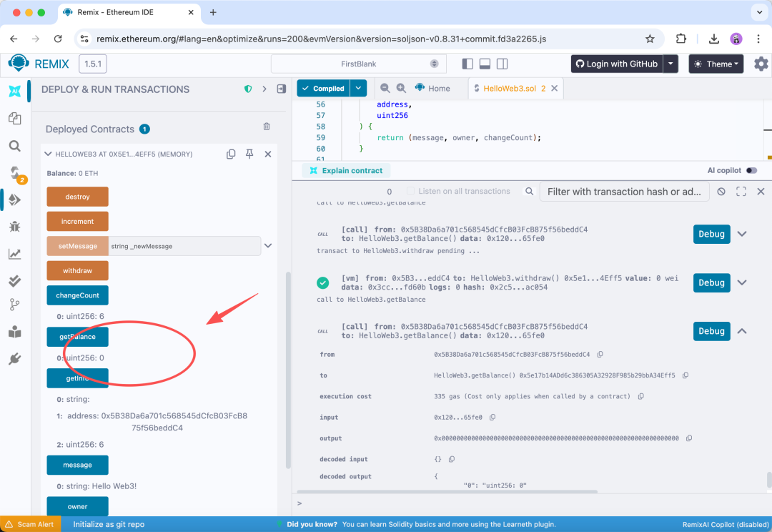772x532 pixels.
Task: Click Initialize as git repo
Action: [x=109, y=524]
